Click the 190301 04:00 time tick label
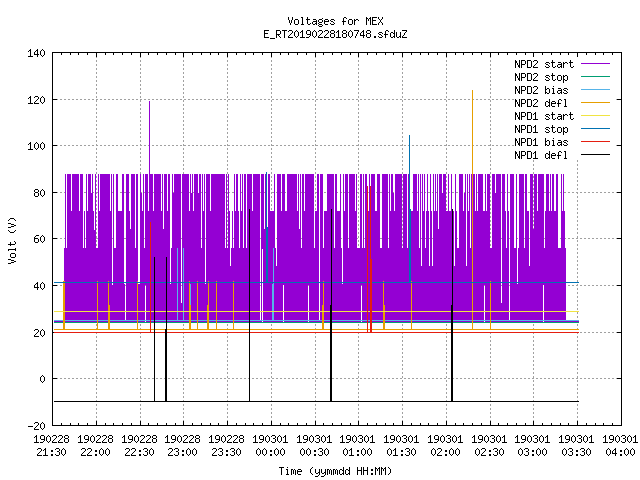 620,446
